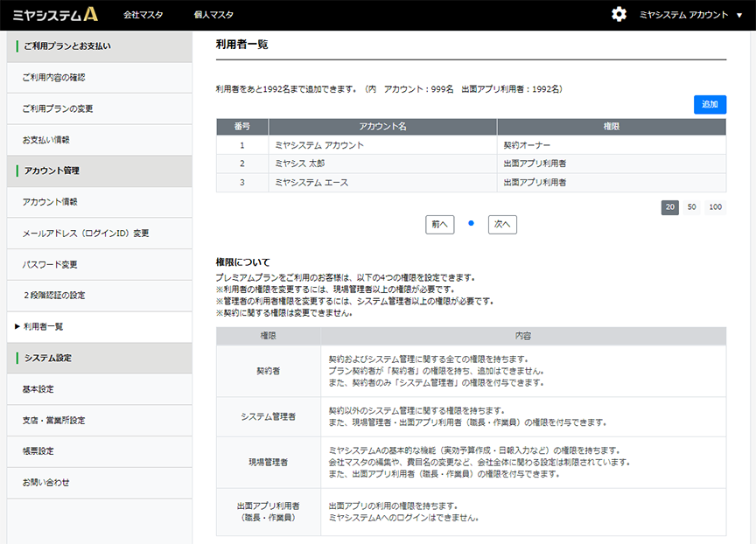The image size is (756, 544).
Task: Open アカウント情報 in sidebar
Action: coord(100,202)
